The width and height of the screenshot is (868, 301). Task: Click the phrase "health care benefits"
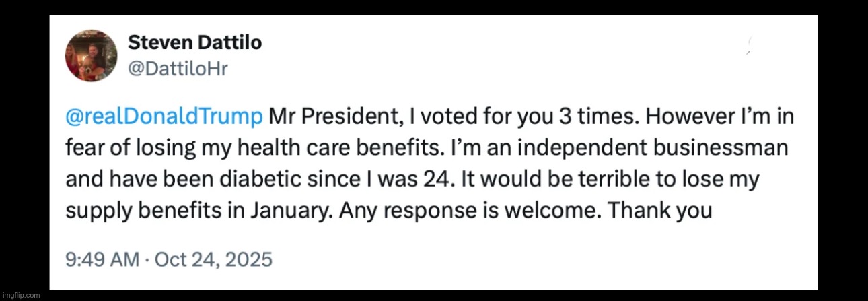click(x=338, y=148)
